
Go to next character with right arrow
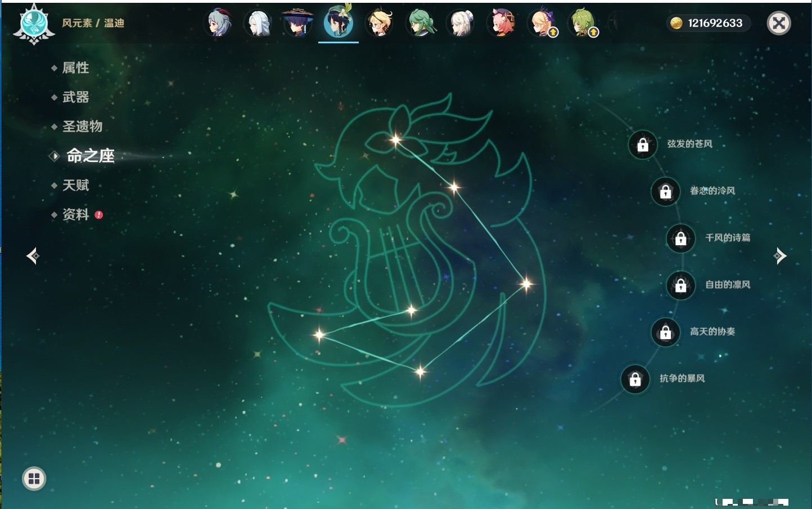(x=780, y=256)
